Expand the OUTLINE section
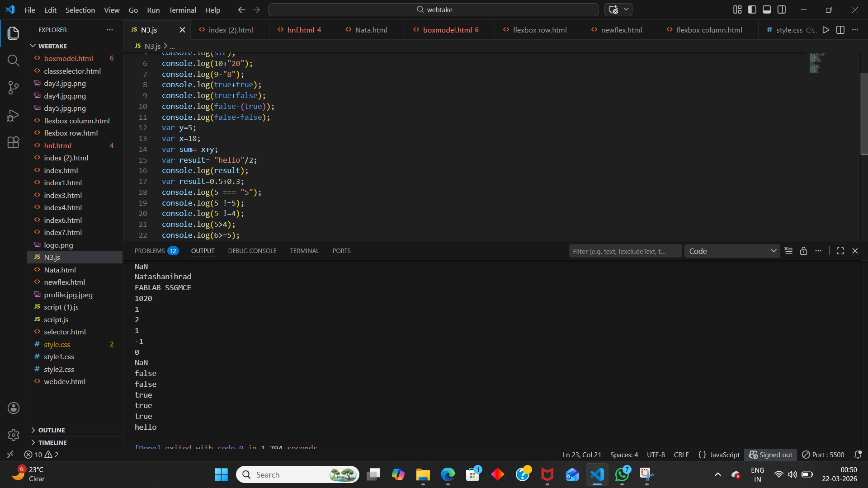 pos(52,430)
